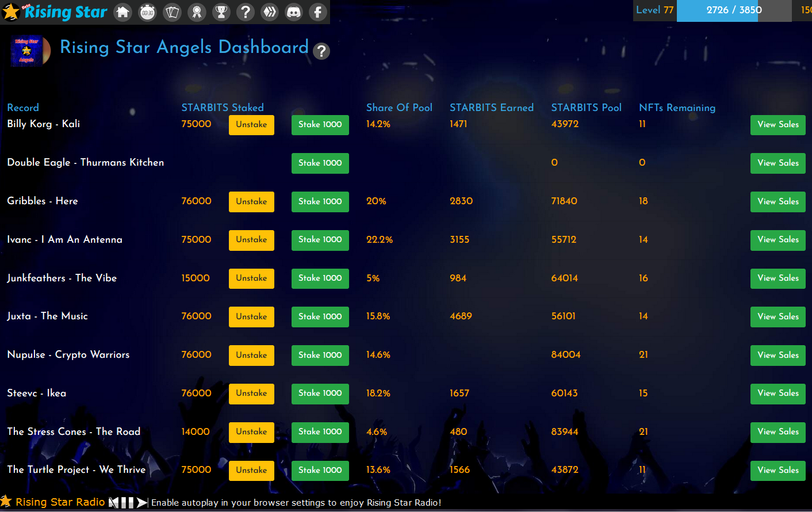The image size is (812, 512).
Task: Stake 1000 on Juxta - The Music
Action: (320, 317)
